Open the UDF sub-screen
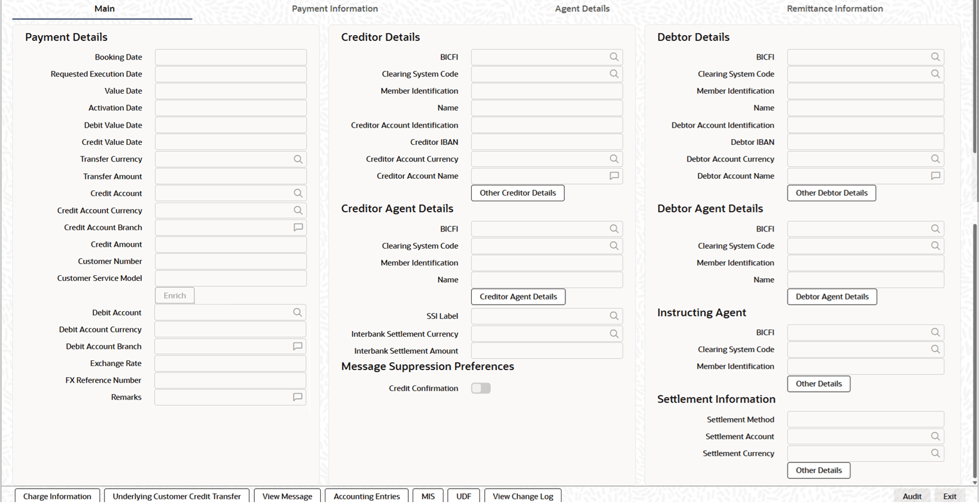This screenshot has width=980, height=504. click(463, 496)
